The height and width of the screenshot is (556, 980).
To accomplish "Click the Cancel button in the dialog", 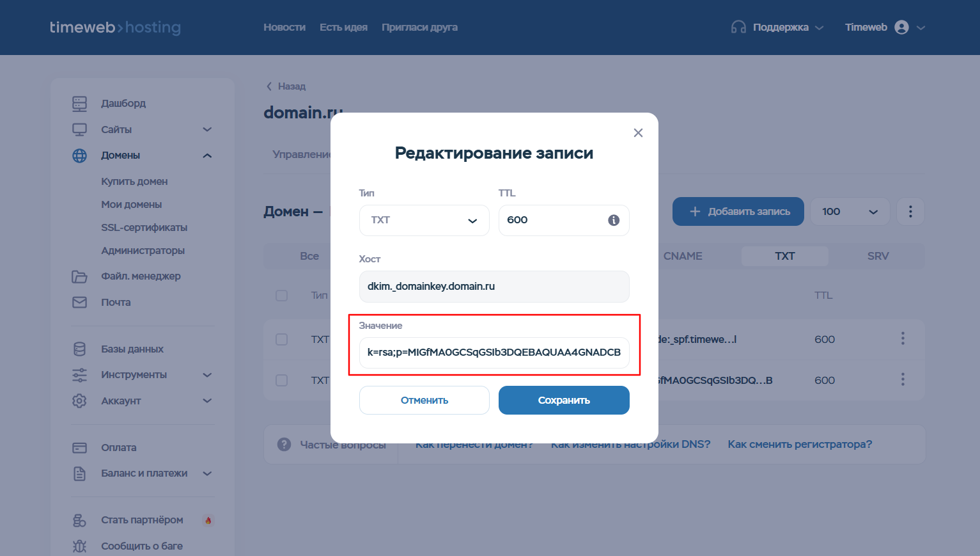I will coord(424,401).
